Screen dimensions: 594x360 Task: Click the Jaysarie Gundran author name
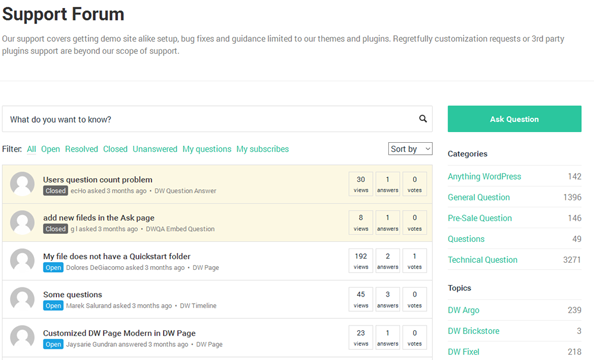tap(91, 344)
